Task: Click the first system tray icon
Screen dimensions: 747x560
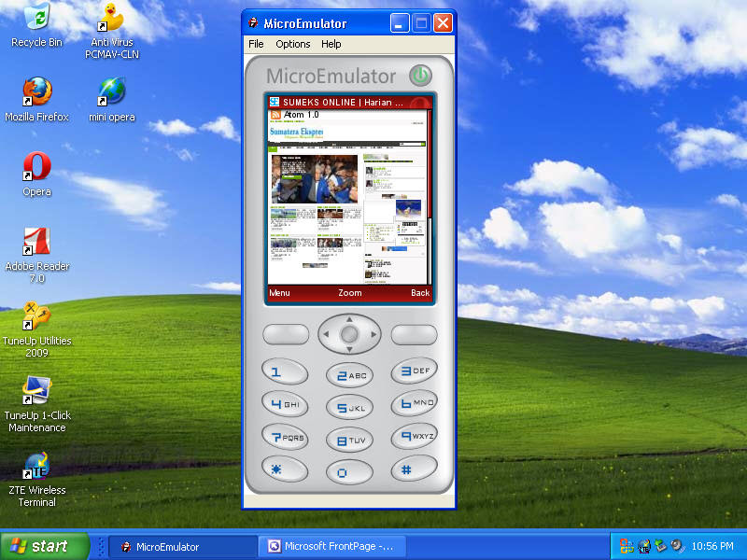Action: tap(627, 546)
